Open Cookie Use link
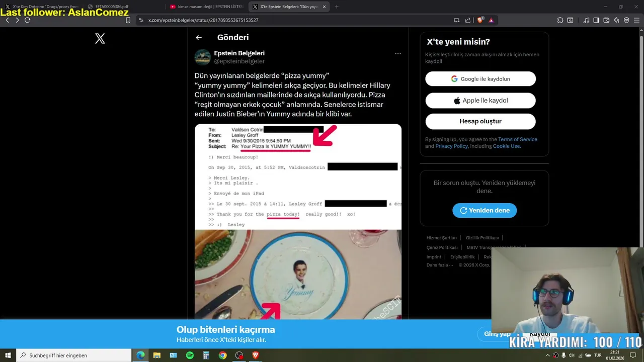644x362 pixels. [x=506, y=146]
